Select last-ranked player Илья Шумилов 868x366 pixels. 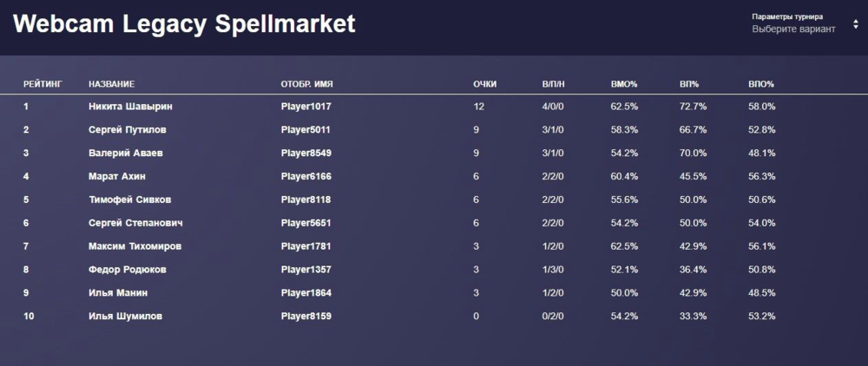pyautogui.click(x=125, y=316)
